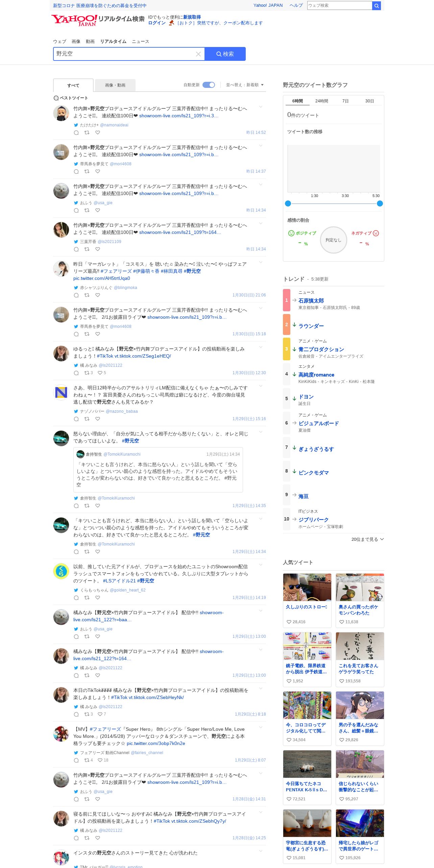Open the 新型コロナ donation banner link
Image resolution: width=434 pixels, height=868 pixels.
pyautogui.click(x=100, y=6)
